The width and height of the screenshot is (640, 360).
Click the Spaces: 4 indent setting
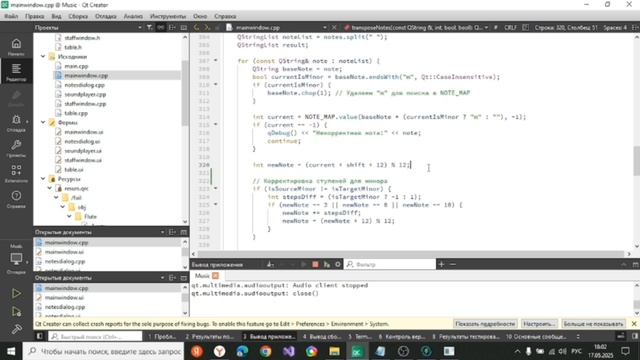coord(615,27)
